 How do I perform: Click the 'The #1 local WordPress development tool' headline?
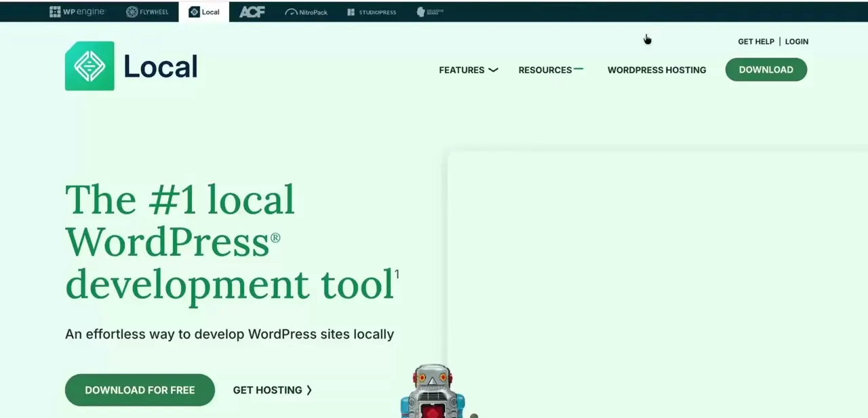[x=232, y=243]
